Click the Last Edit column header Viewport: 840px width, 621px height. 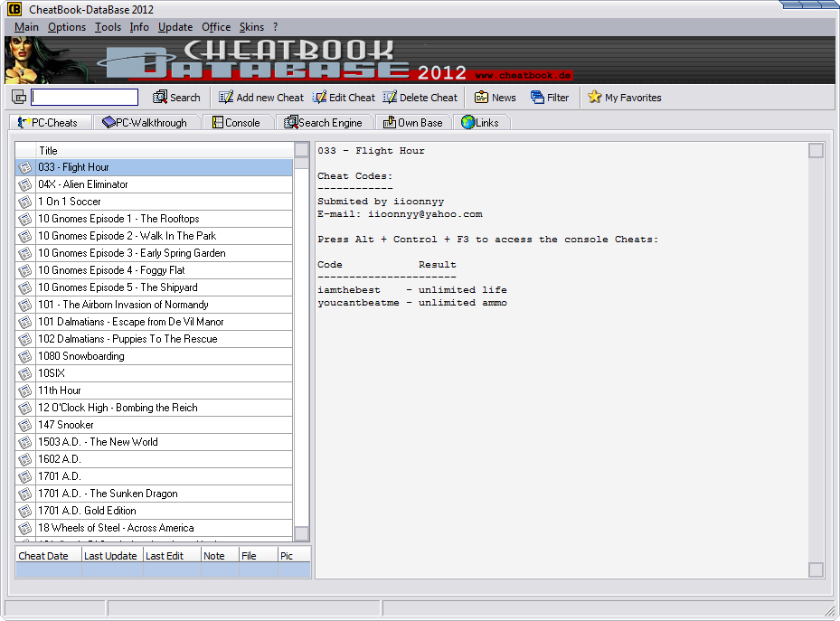172,556
